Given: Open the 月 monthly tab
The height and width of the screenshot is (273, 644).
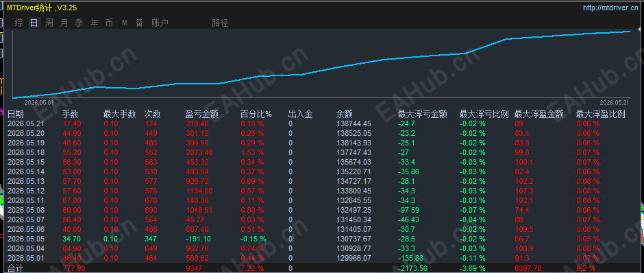Looking at the screenshot, I should (x=64, y=23).
